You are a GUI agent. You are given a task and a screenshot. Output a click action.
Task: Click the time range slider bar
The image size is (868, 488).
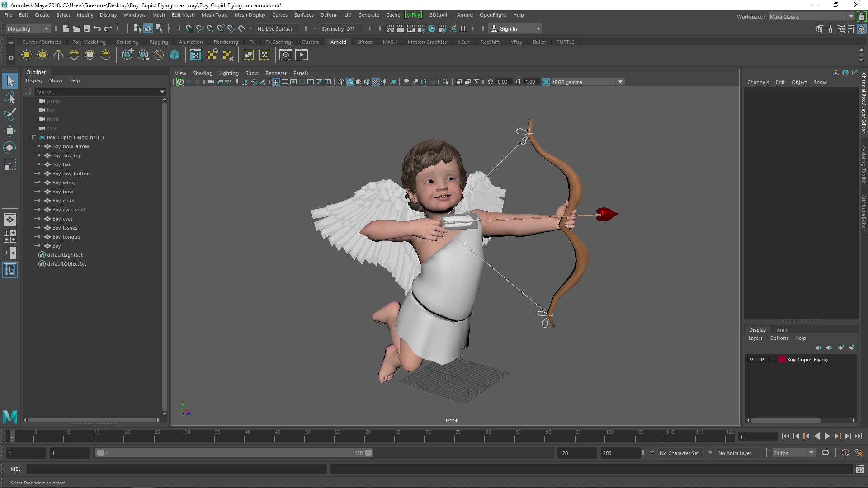234,453
